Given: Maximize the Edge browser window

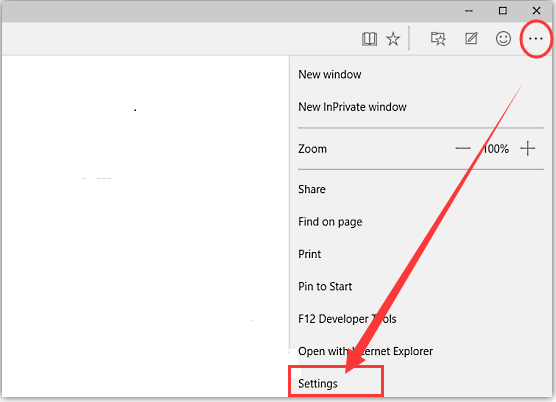Looking at the screenshot, I should click(x=502, y=11).
